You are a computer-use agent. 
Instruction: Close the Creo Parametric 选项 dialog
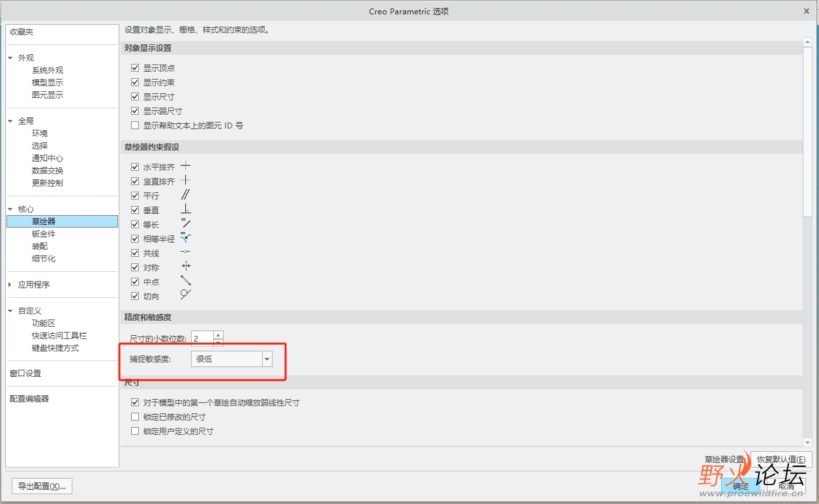808,11
